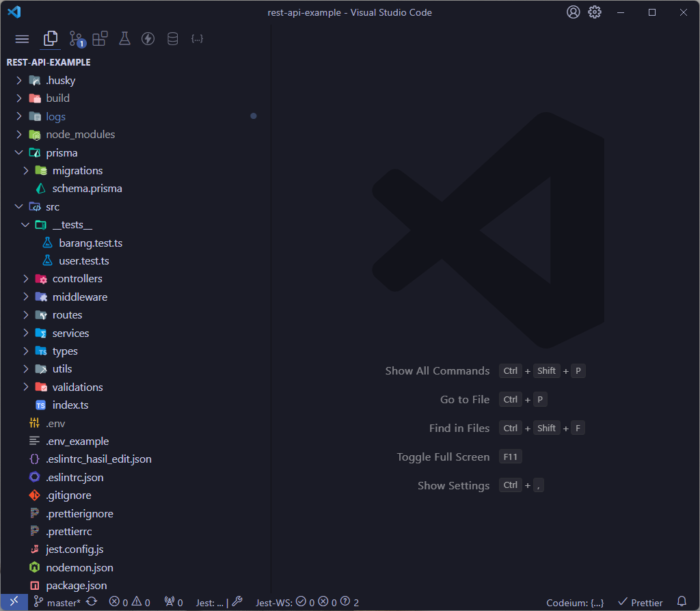Viewport: 700px width, 611px height.
Task: Expand the logs folder
Action: (136, 116)
